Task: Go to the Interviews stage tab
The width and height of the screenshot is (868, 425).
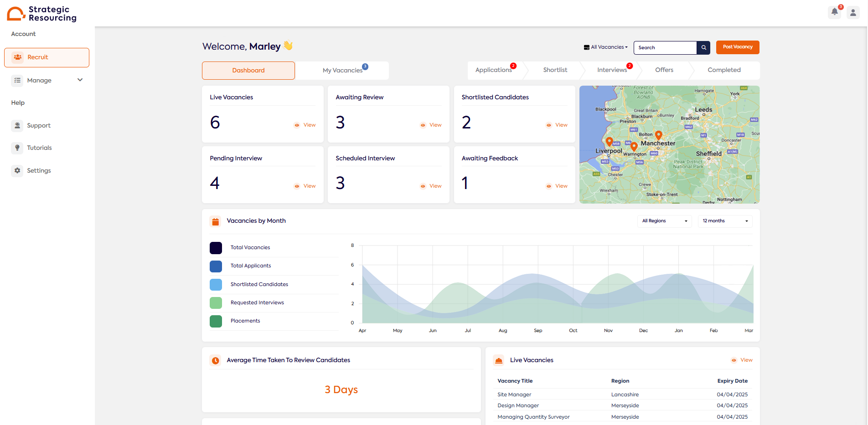Action: (x=612, y=70)
